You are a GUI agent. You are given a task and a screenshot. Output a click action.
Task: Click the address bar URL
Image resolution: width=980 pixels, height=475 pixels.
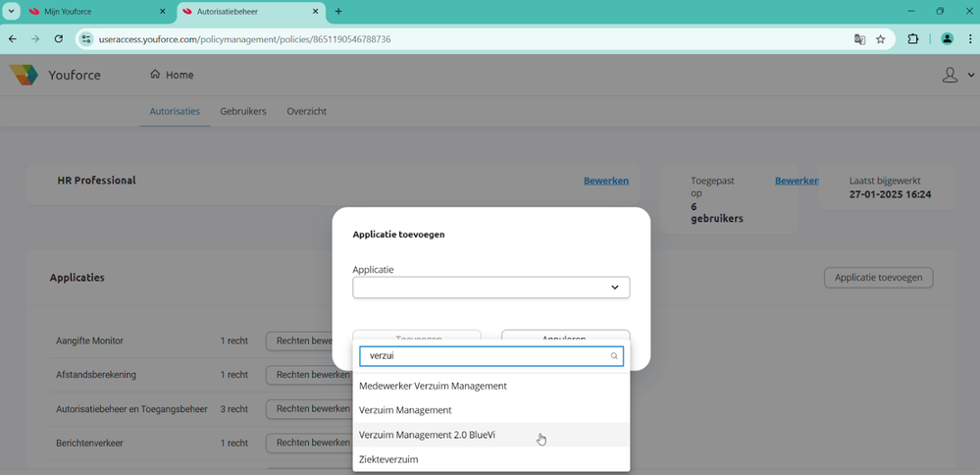(x=244, y=38)
